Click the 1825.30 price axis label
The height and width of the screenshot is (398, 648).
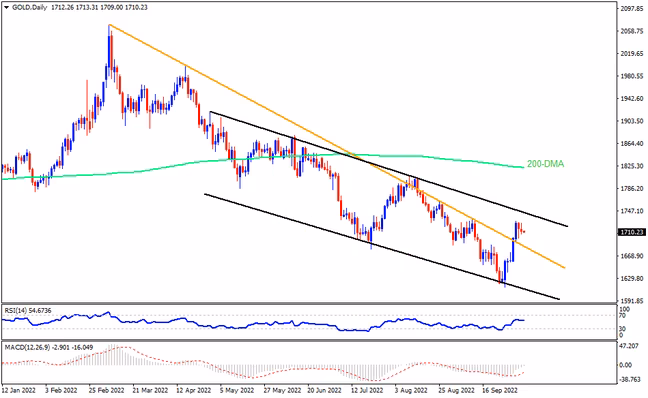tap(632, 166)
